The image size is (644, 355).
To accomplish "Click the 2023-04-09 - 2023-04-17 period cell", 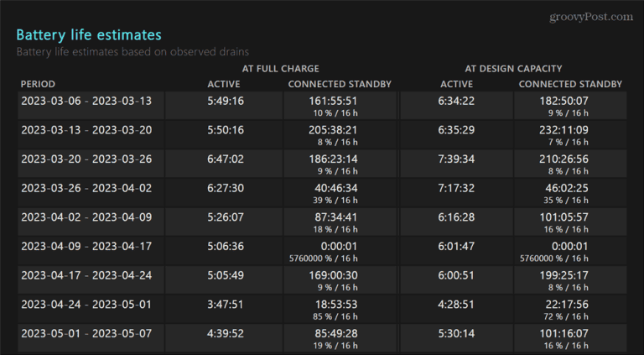I will pos(86,246).
